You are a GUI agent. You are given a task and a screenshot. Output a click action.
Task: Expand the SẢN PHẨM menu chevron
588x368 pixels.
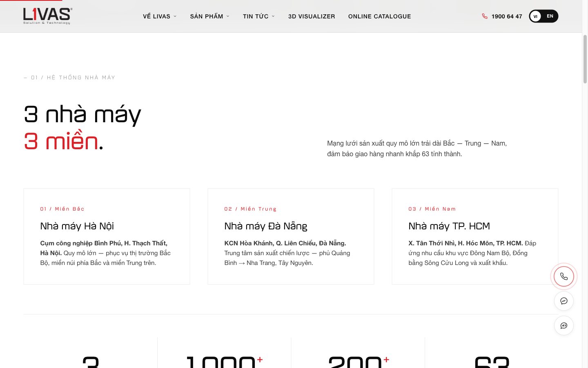pyautogui.click(x=228, y=16)
